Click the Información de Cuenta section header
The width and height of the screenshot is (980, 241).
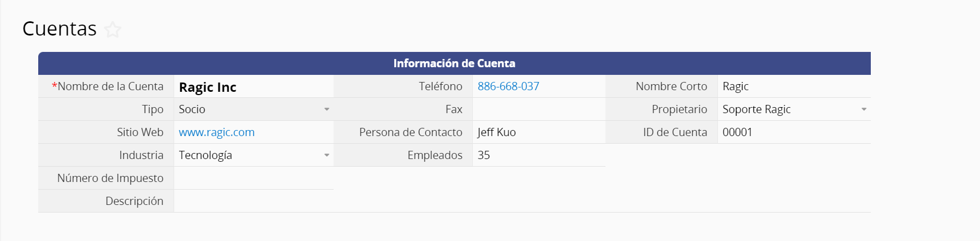click(454, 63)
